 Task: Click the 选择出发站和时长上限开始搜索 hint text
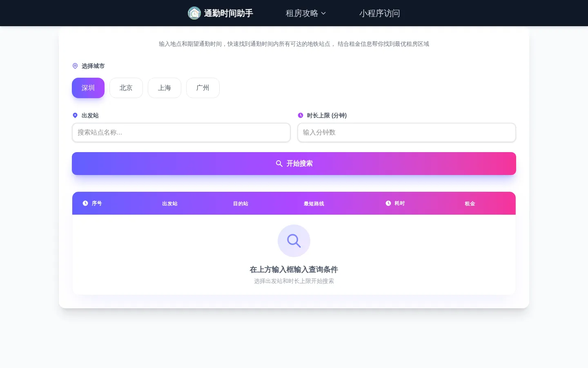coord(294,281)
